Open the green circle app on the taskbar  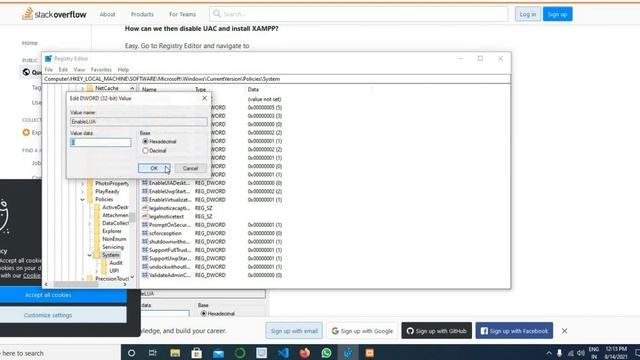pos(240,353)
